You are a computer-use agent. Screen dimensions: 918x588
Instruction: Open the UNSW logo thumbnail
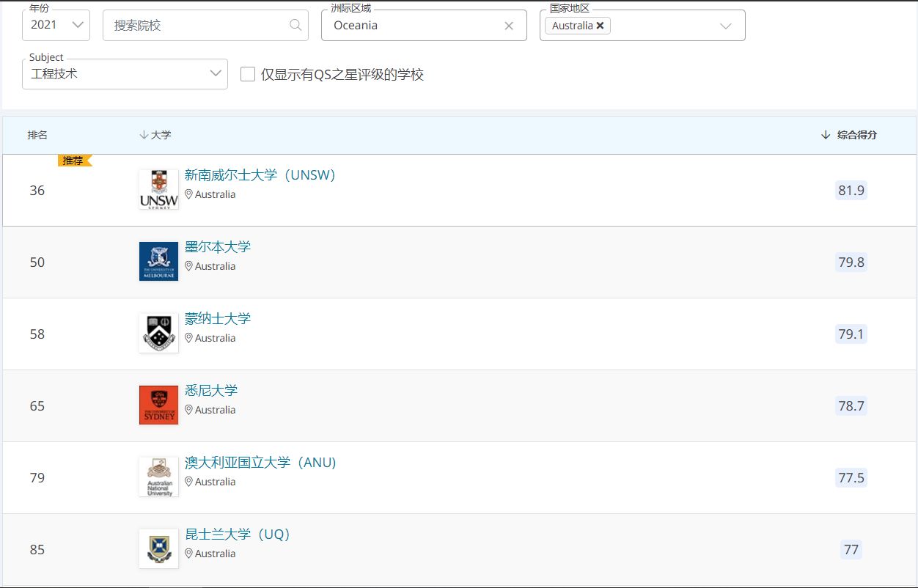[158, 190]
